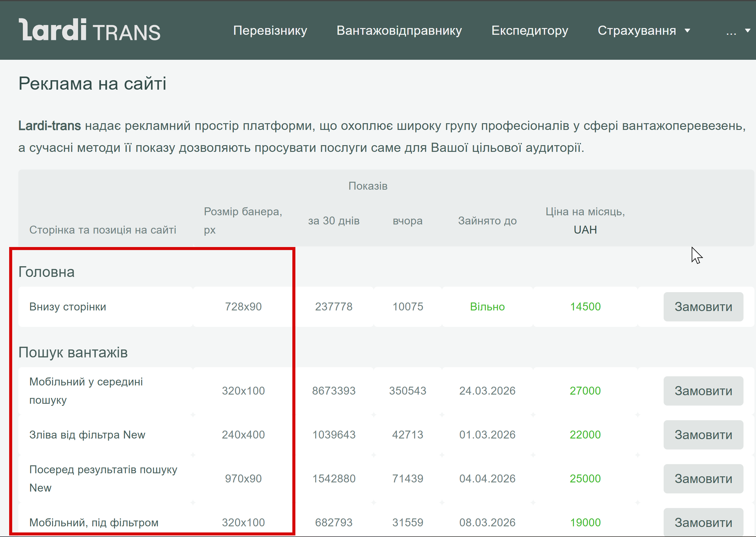This screenshot has width=756, height=537.
Task: Open the Вантажовідправнику menu item
Action: (399, 30)
